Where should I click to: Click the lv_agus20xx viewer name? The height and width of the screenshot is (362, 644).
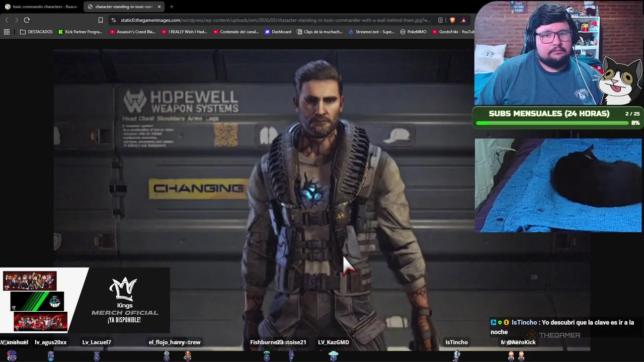pyautogui.click(x=50, y=342)
